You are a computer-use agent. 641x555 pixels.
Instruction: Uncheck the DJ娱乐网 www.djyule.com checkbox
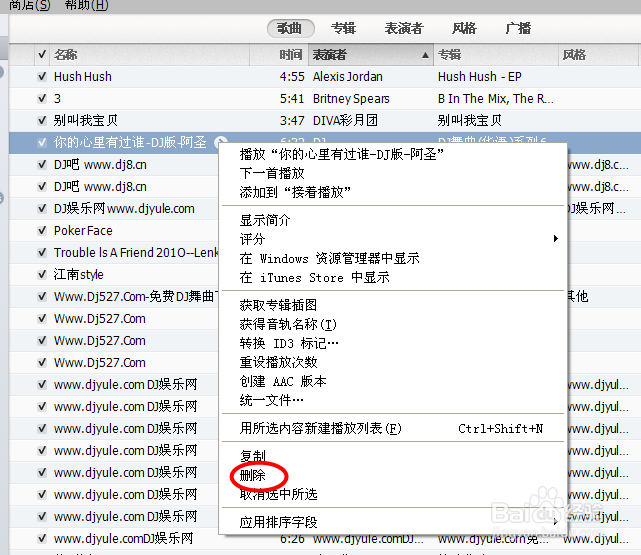(42, 208)
